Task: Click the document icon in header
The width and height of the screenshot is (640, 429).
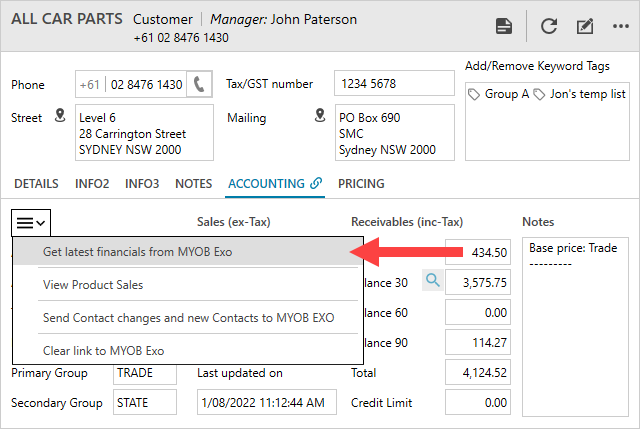Action: [504, 27]
